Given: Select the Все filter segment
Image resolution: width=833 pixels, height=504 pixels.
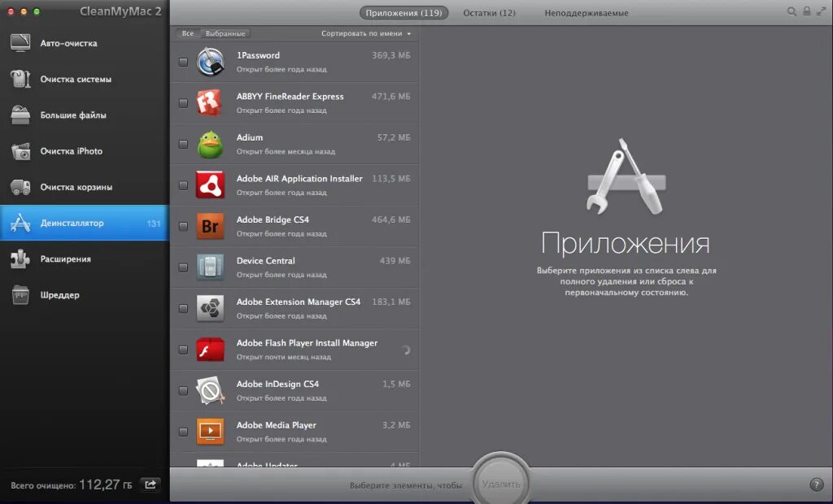Looking at the screenshot, I should pyautogui.click(x=188, y=33).
